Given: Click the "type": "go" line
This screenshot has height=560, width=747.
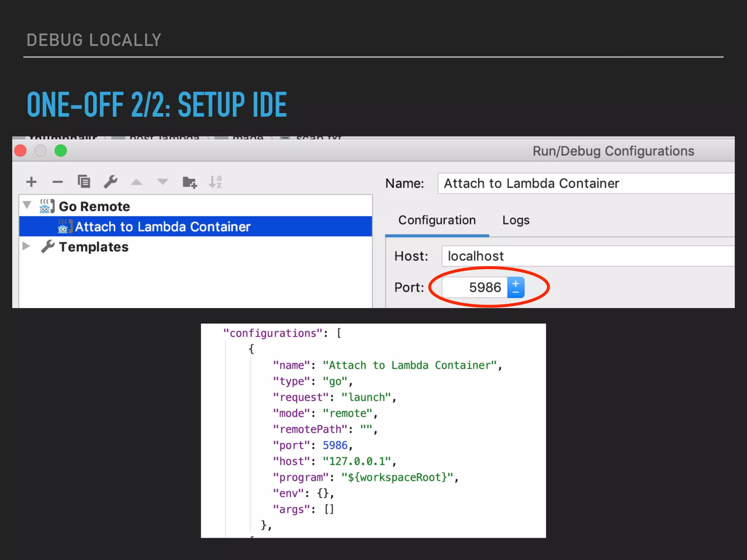Looking at the screenshot, I should tap(313, 381).
